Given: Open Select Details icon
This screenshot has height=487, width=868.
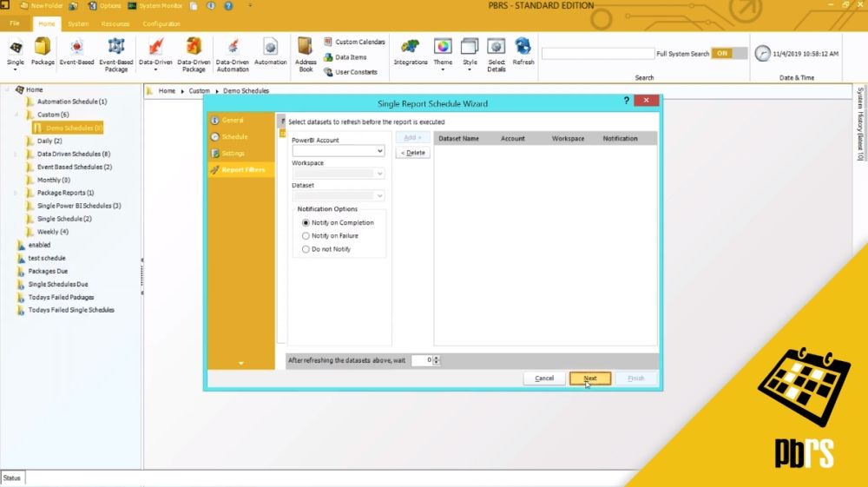Looking at the screenshot, I should coord(496,55).
